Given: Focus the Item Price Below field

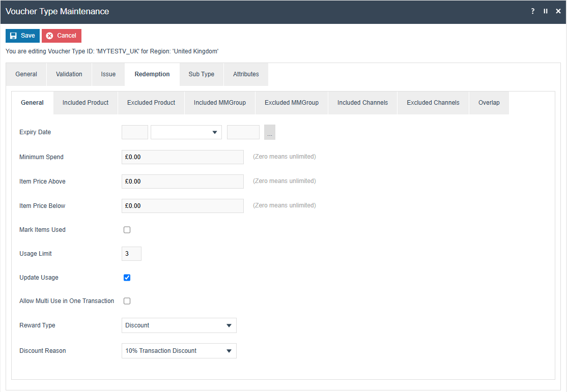Looking at the screenshot, I should [183, 206].
